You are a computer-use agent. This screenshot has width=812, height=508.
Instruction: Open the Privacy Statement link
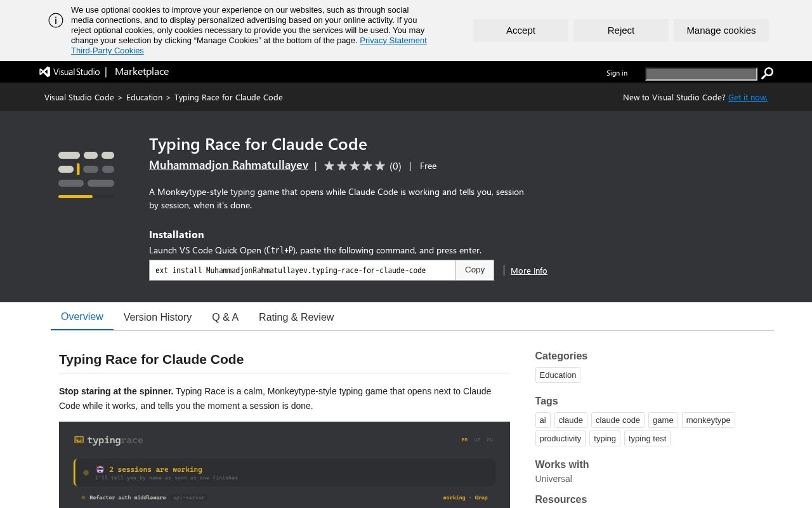tap(393, 41)
